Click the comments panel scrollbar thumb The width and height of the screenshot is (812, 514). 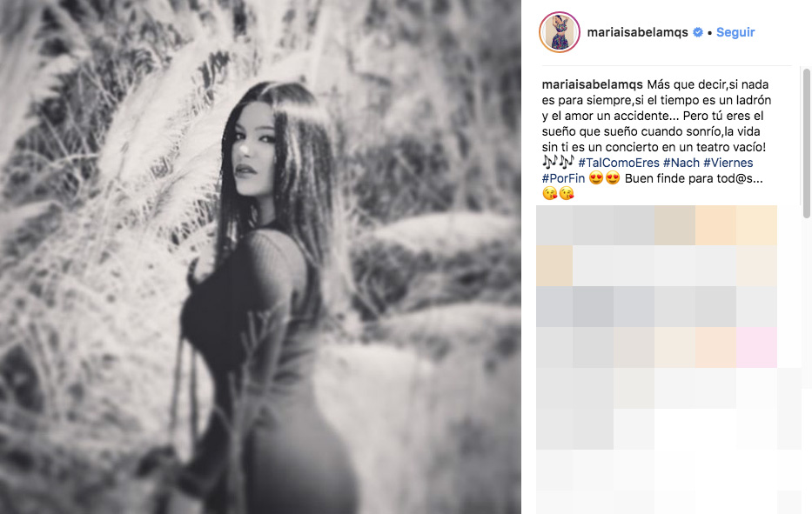pos(806,144)
